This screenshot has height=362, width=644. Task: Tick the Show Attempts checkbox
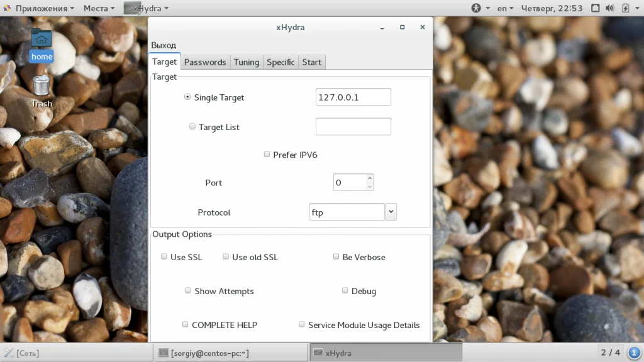188,290
